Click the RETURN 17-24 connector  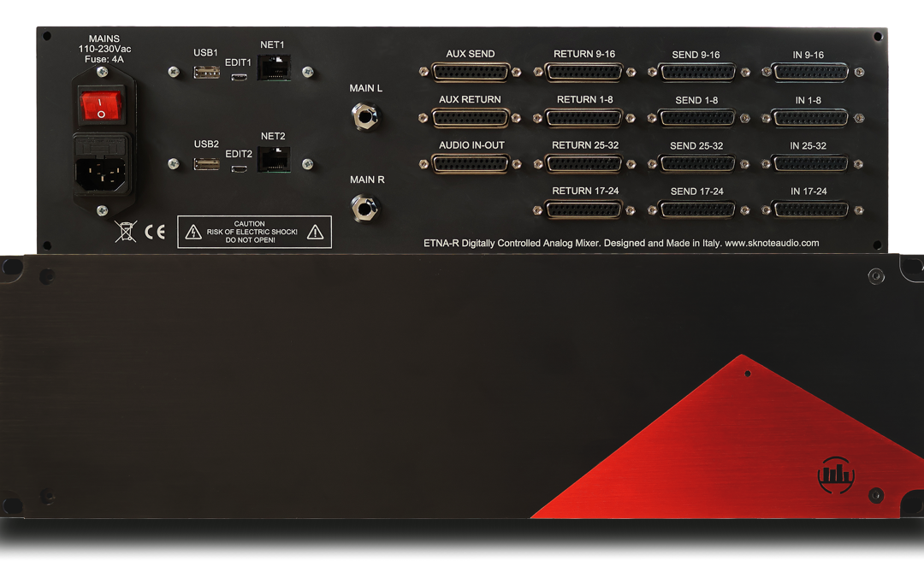584,209
